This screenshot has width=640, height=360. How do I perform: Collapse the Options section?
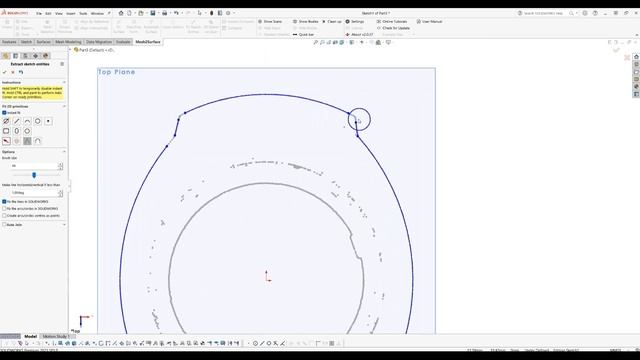point(64,152)
